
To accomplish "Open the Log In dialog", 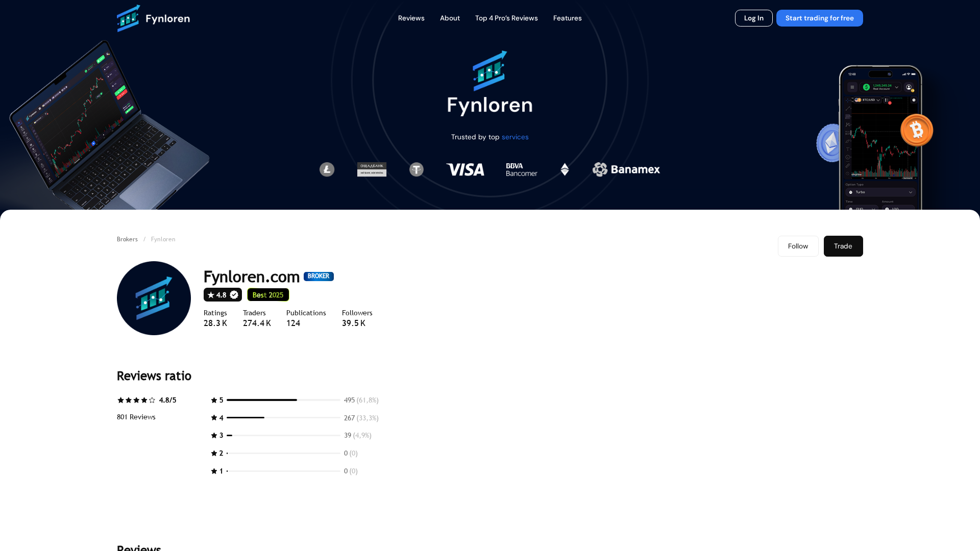I will pyautogui.click(x=753, y=18).
